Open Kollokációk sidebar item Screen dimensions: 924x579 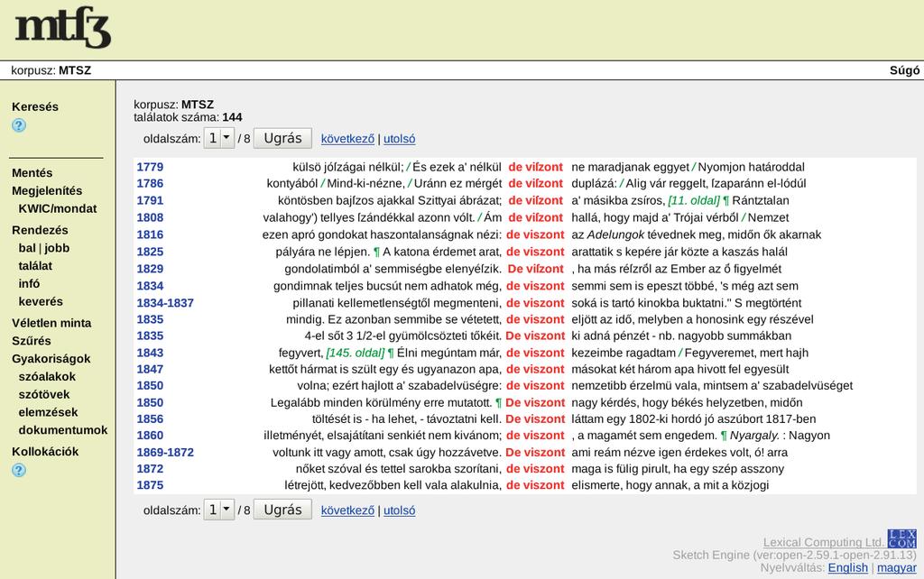point(45,451)
